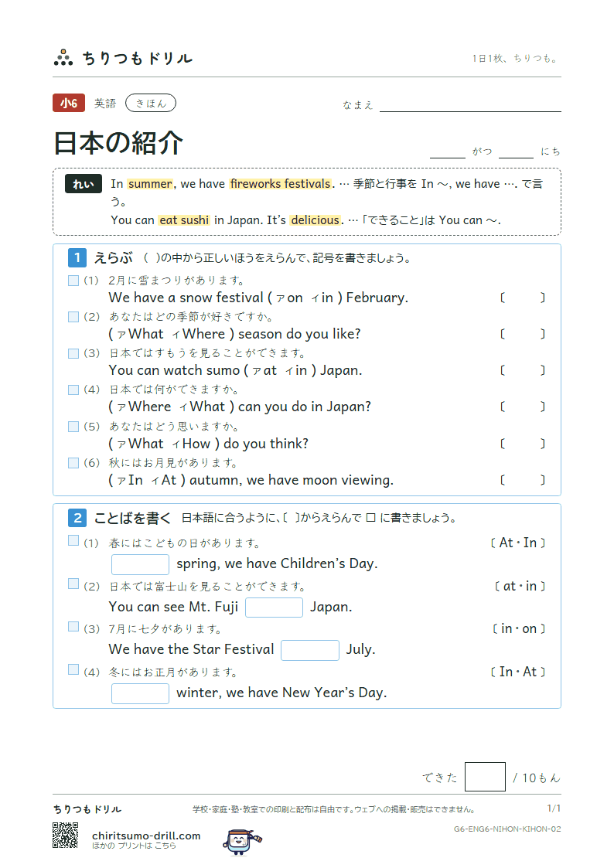Click the choice hint [ In・At ]

[x=518, y=672]
